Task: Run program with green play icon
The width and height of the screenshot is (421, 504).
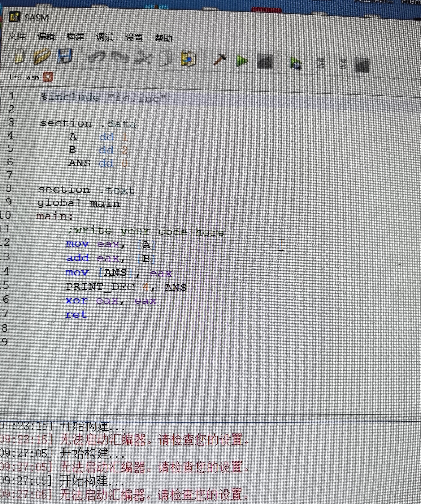Action: click(x=242, y=60)
